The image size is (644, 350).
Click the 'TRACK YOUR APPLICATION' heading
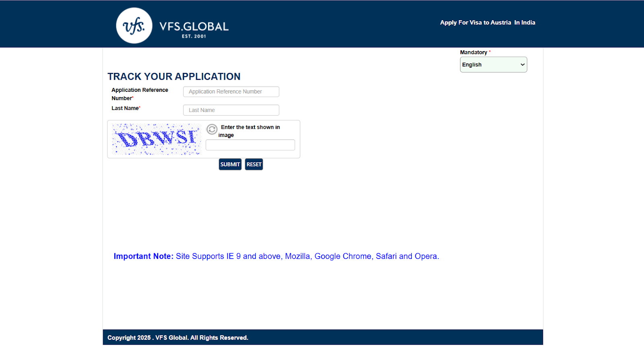click(174, 77)
